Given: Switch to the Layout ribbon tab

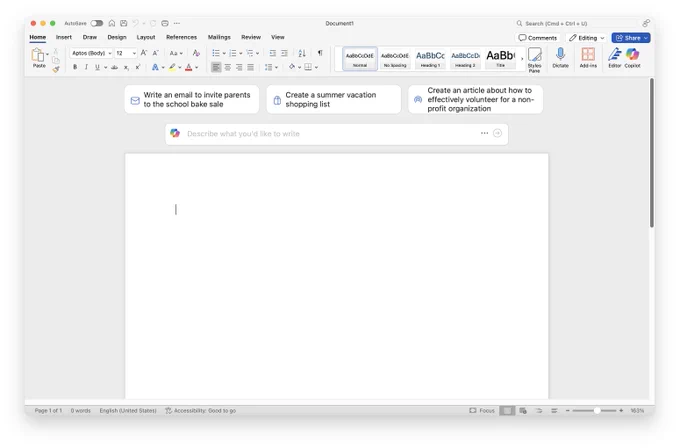Looking at the screenshot, I should coord(146,37).
